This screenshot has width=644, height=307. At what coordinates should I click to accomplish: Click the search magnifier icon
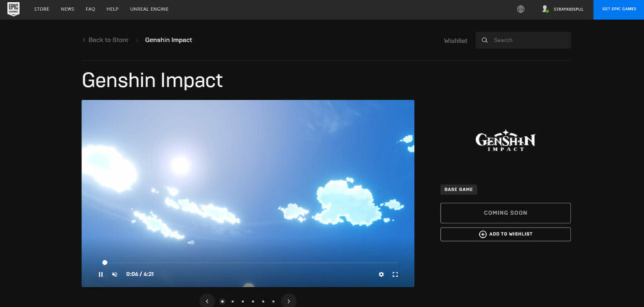(485, 40)
